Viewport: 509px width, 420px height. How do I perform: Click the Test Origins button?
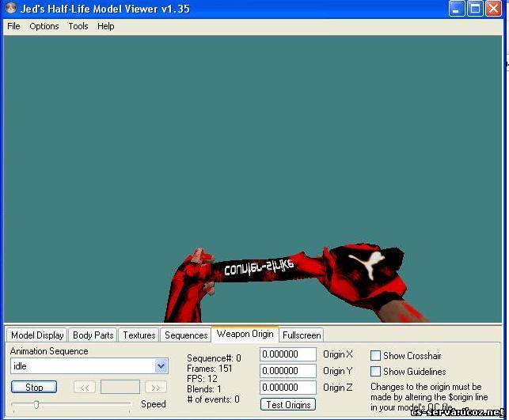[288, 404]
